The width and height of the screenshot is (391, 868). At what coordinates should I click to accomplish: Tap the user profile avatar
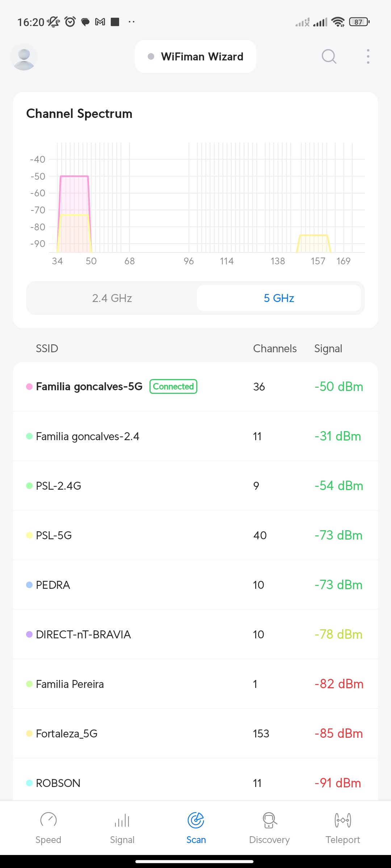[24, 57]
